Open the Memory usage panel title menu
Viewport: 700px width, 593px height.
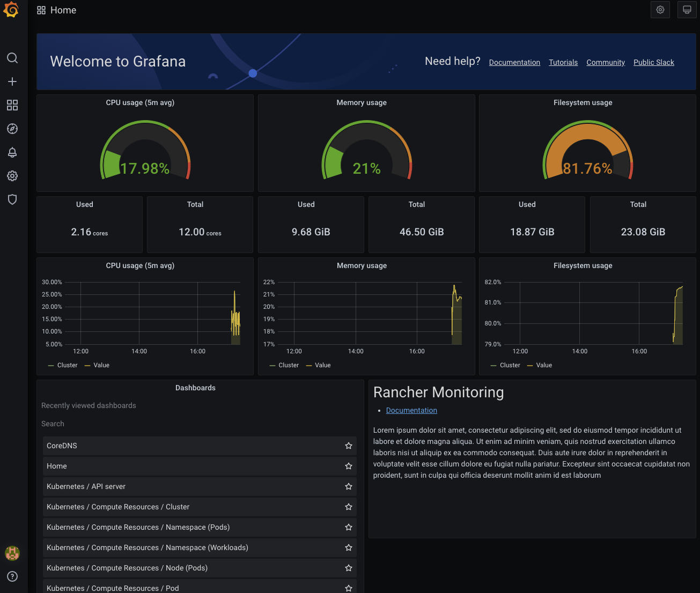[x=362, y=102]
